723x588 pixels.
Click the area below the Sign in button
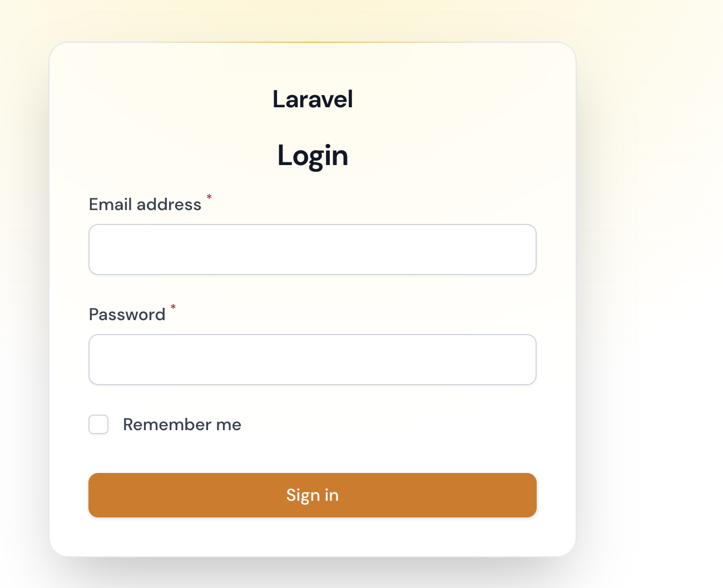point(313,536)
